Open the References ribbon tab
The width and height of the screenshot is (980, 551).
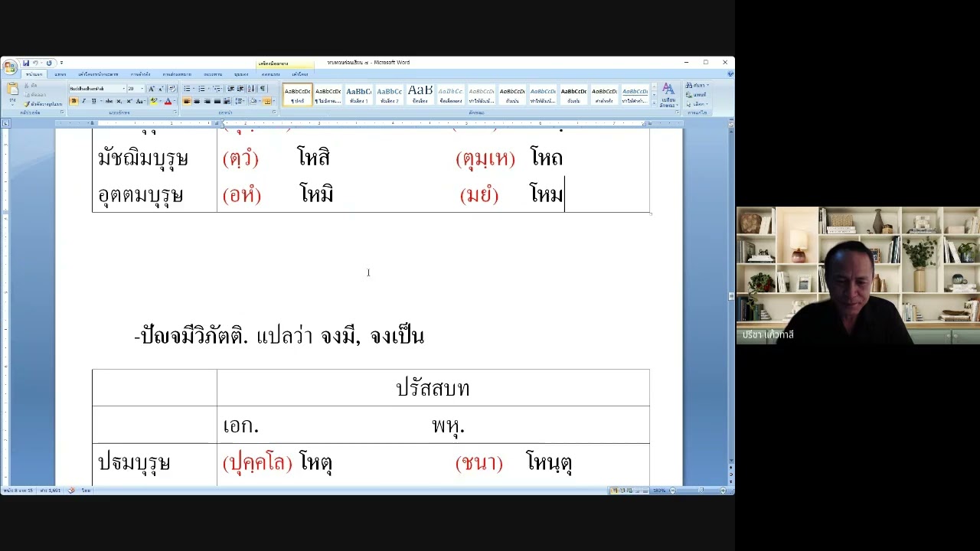(140, 74)
